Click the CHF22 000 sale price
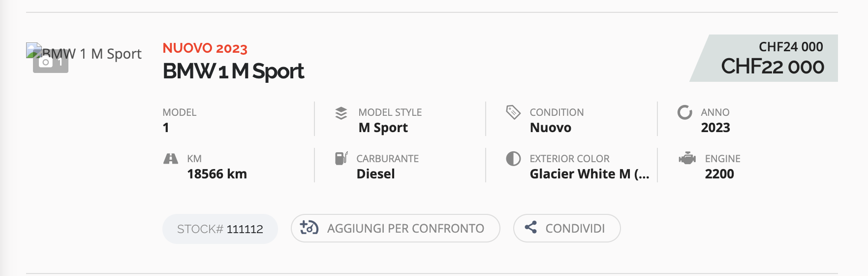This screenshot has height=276, width=868. click(773, 67)
